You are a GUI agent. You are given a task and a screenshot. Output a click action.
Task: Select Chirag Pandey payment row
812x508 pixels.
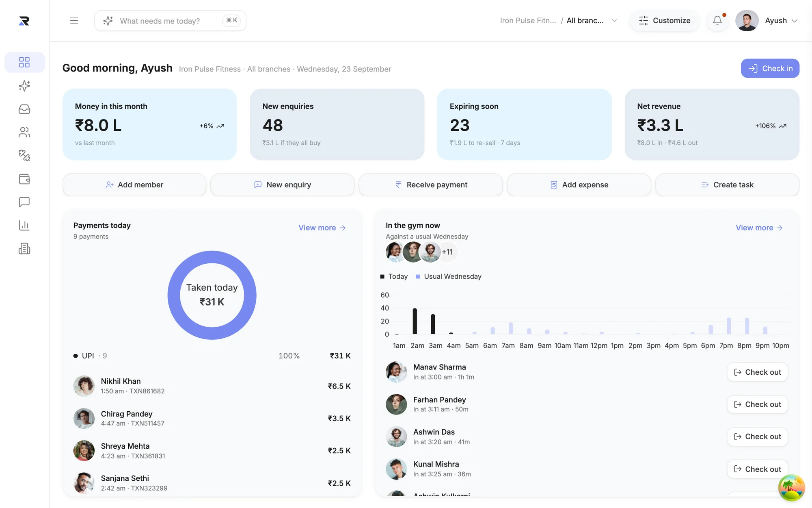pos(212,418)
